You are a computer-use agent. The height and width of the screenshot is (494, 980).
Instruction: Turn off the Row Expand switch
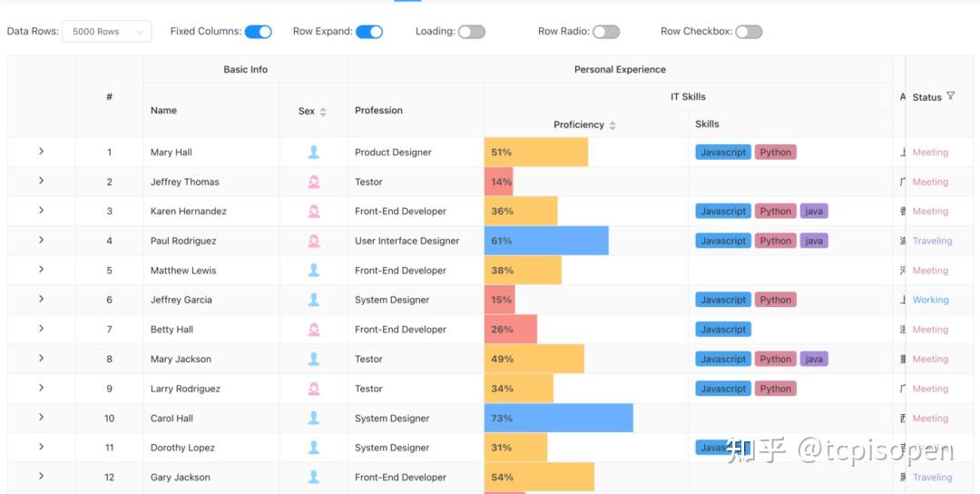tap(369, 32)
